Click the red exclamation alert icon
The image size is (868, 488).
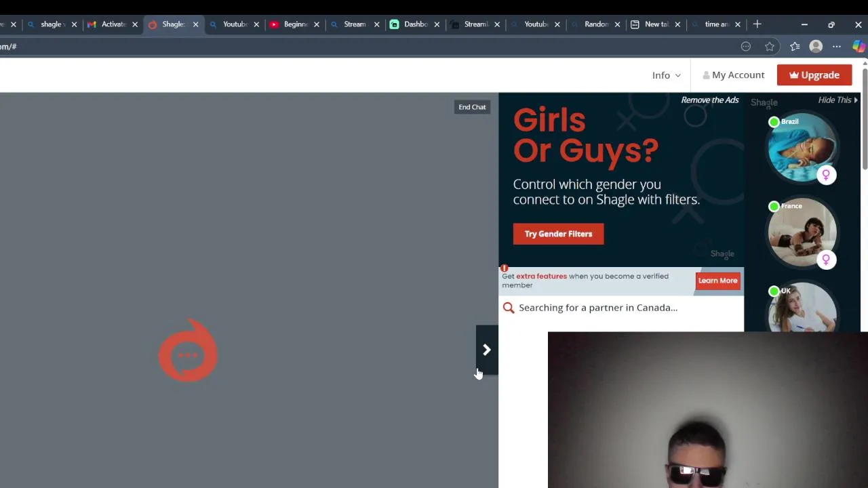click(x=504, y=268)
